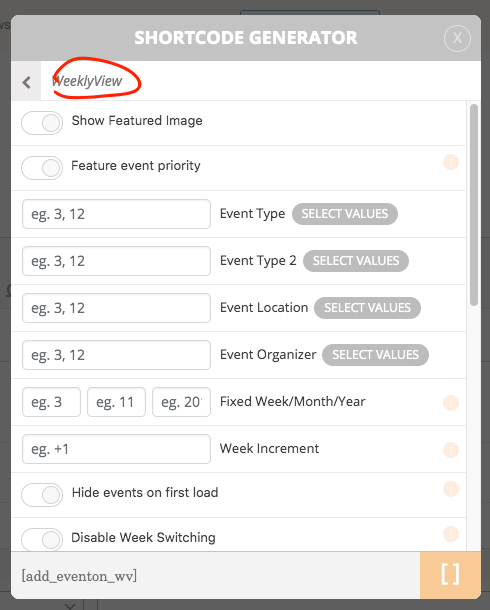Open info tooltip for Disable Week Switching

(451, 534)
